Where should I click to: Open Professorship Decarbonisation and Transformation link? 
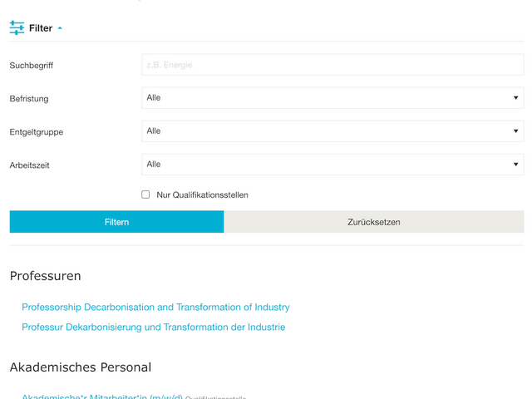(155, 308)
